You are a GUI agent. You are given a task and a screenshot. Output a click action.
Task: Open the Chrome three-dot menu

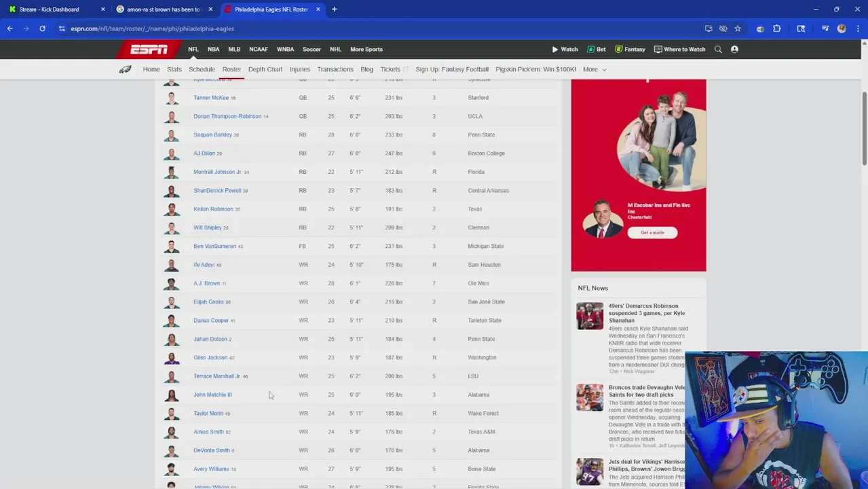pos(858,29)
